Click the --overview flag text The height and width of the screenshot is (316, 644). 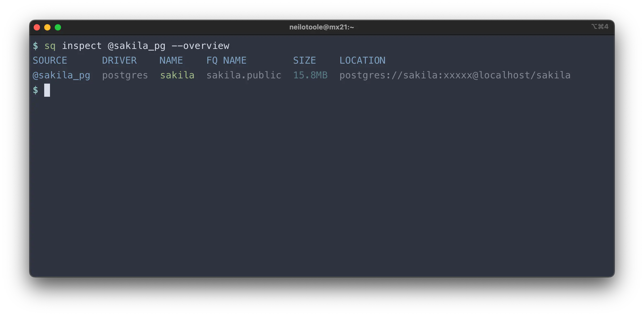[x=200, y=46]
